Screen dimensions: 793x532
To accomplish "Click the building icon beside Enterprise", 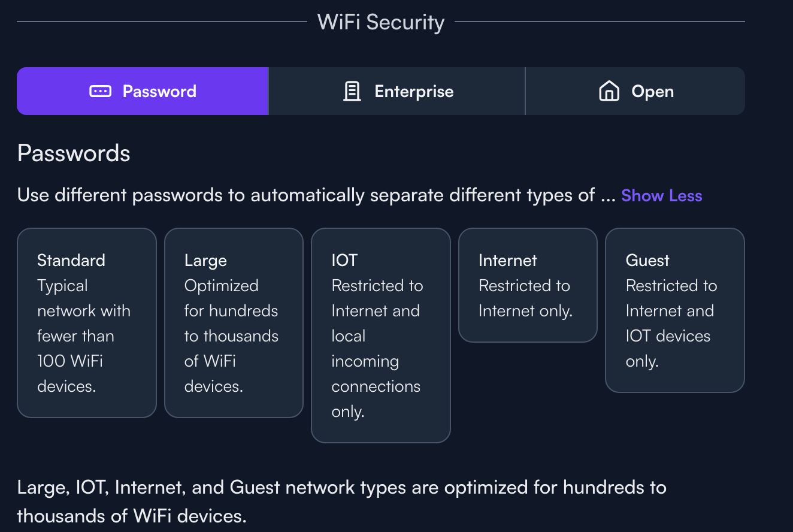I will (352, 91).
